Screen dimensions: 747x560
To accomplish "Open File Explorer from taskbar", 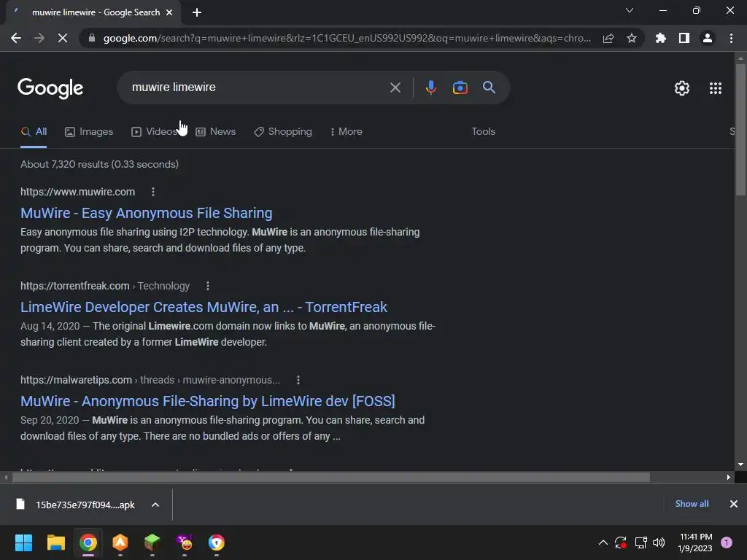I will [55, 542].
